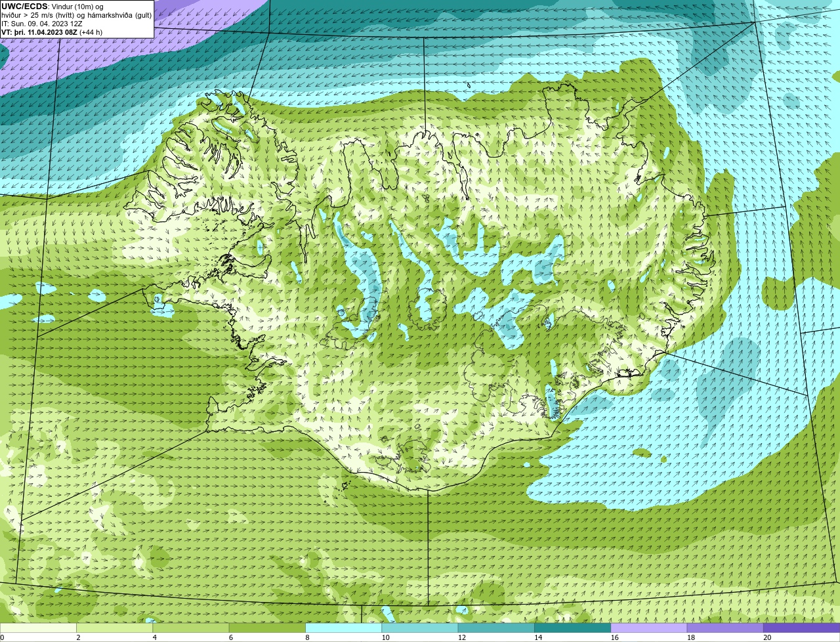Select the 10–12 m/s legend swatch
This screenshot has height=642, width=840.
(420, 628)
